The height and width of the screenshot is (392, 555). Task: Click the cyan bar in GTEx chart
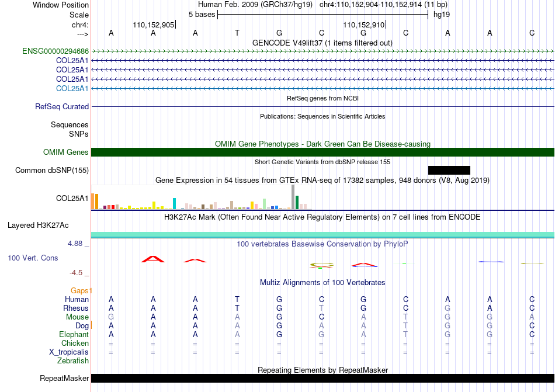175,203
